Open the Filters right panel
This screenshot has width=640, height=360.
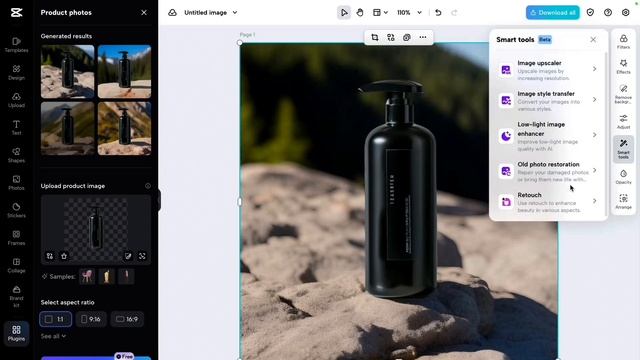point(623,42)
